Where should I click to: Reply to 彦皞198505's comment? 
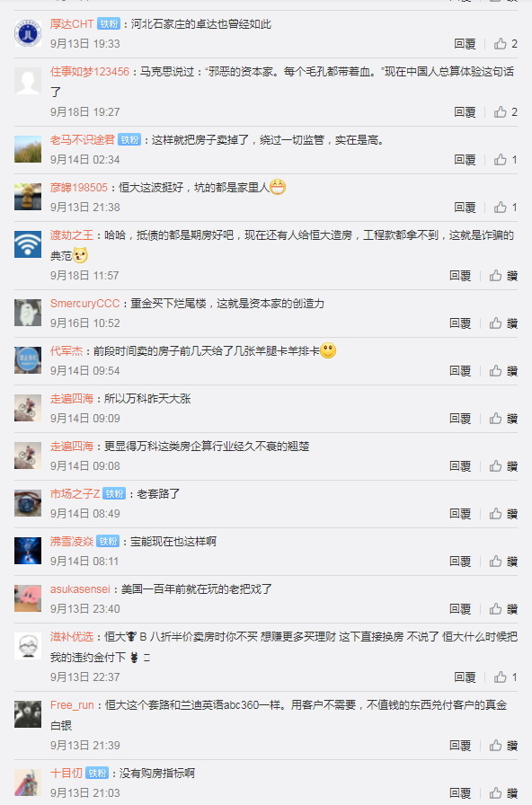[465, 208]
